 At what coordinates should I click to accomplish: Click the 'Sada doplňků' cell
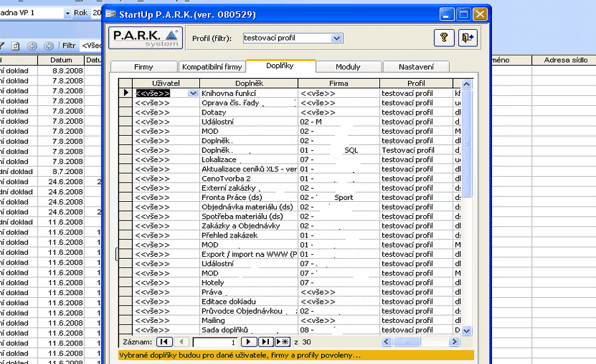249,330
